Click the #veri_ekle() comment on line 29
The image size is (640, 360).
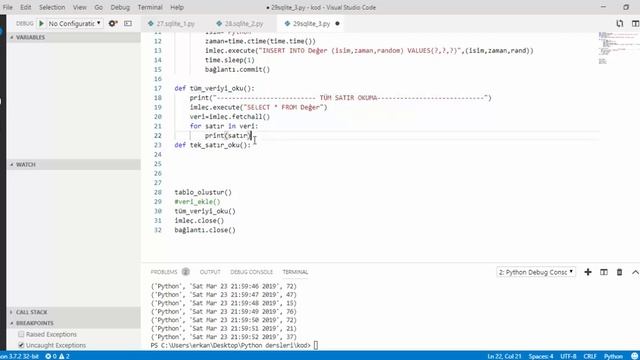(197, 202)
